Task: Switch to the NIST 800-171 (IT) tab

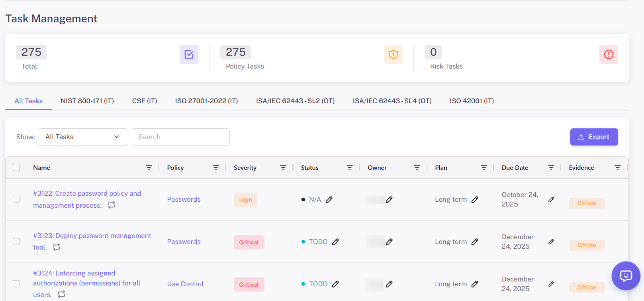Action: point(87,101)
